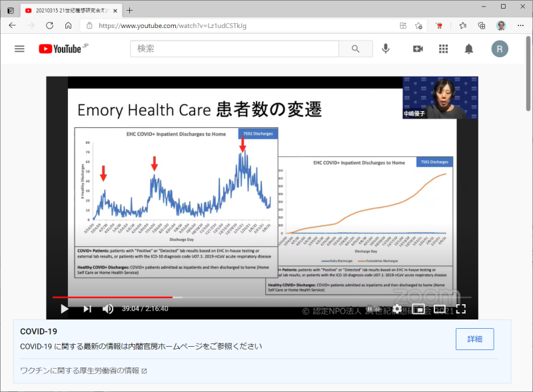Enter full screen mode
The height and width of the screenshot is (392, 533).
pyautogui.click(x=461, y=309)
